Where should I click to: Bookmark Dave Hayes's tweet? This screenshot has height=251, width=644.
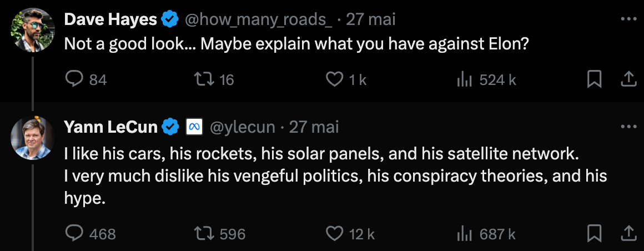pyautogui.click(x=594, y=81)
